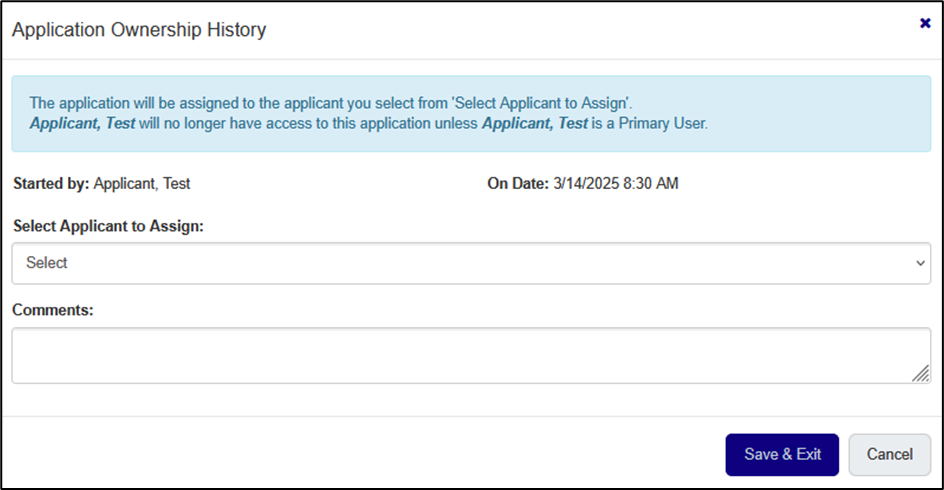Click the second bold 'Applicant, Test' in banner
The image size is (944, 490).
535,124
